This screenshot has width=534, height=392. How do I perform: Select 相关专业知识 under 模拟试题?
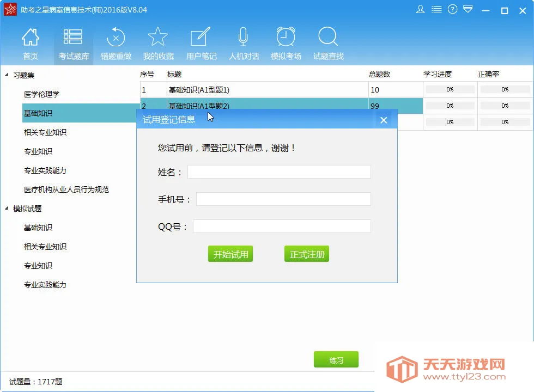45,247
